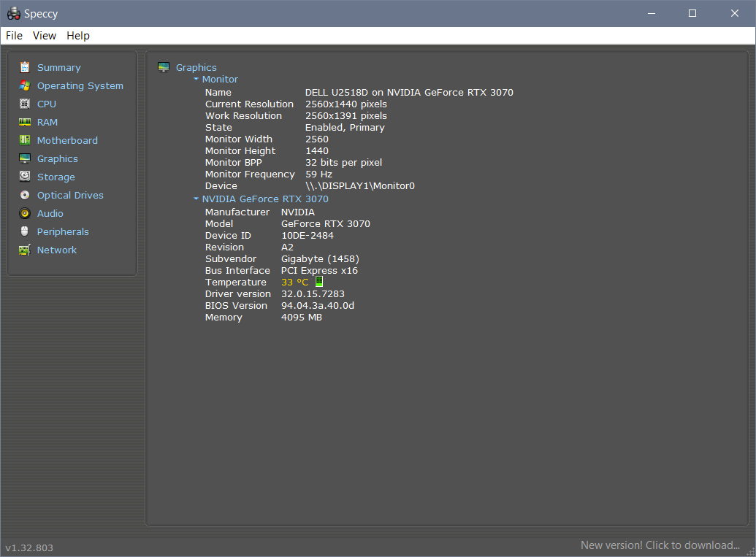756x557 pixels.
Task: Click the Audio speaker icon
Action: pyautogui.click(x=25, y=213)
